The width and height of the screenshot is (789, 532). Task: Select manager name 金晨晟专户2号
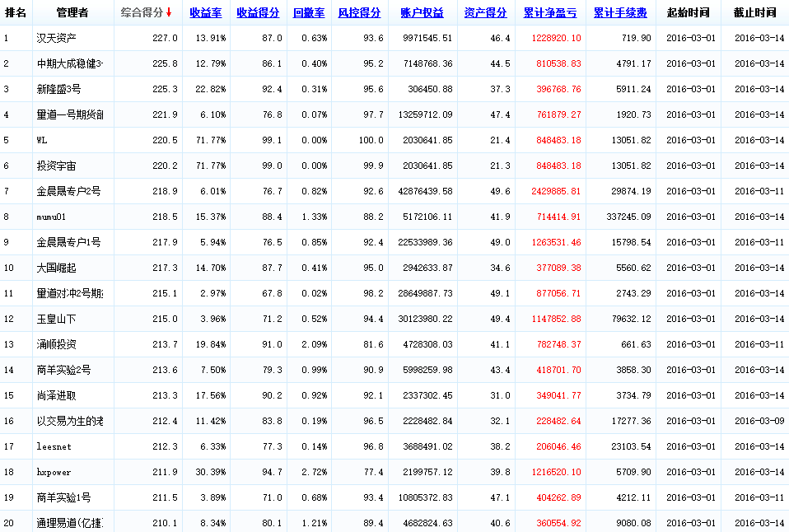pyautogui.click(x=68, y=191)
